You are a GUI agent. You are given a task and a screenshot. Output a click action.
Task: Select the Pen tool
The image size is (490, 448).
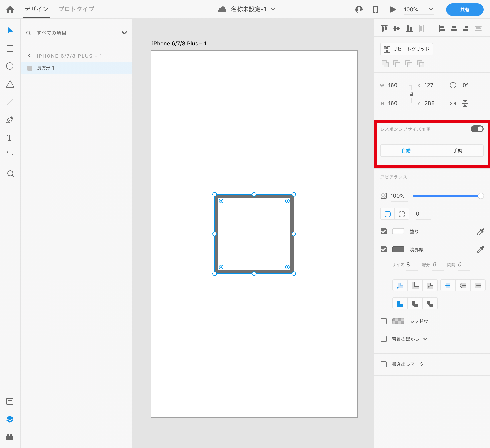pyautogui.click(x=10, y=120)
